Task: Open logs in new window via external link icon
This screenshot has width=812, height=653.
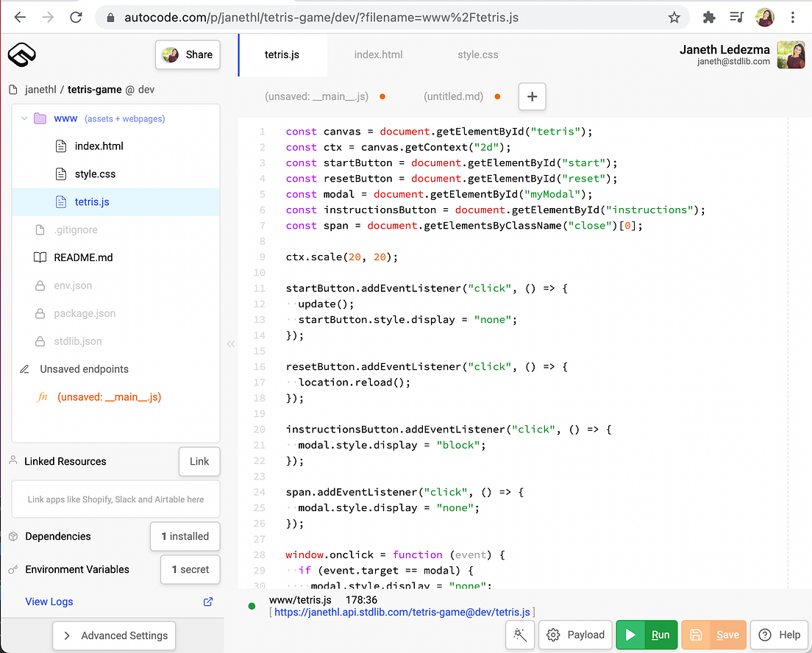Action: coord(207,602)
